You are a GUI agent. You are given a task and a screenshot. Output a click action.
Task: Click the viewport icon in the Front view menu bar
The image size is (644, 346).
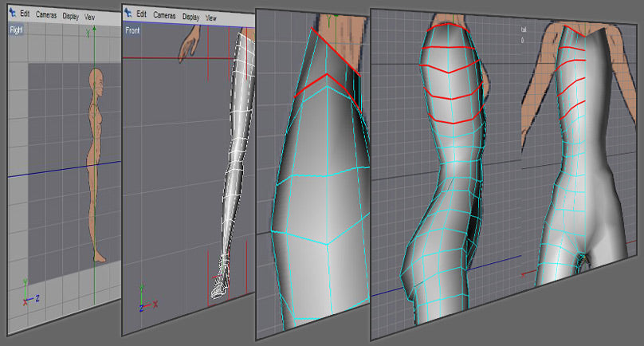coord(128,12)
